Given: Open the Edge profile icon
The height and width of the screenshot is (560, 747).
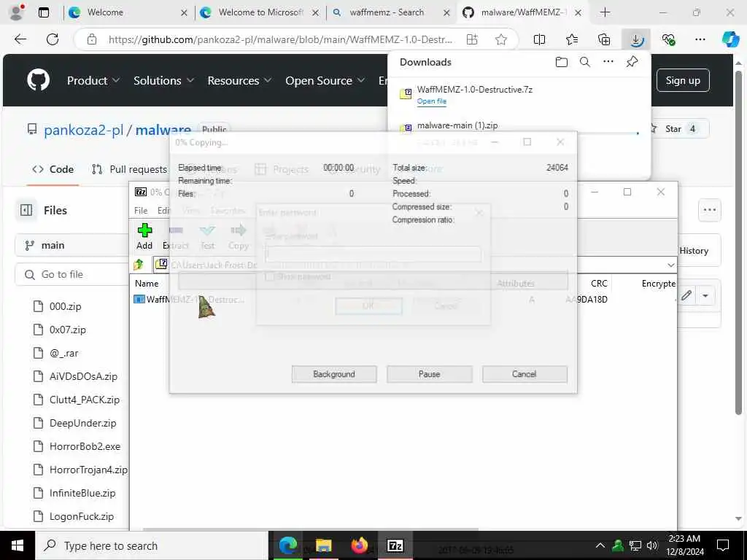Looking at the screenshot, I should 17,12.
